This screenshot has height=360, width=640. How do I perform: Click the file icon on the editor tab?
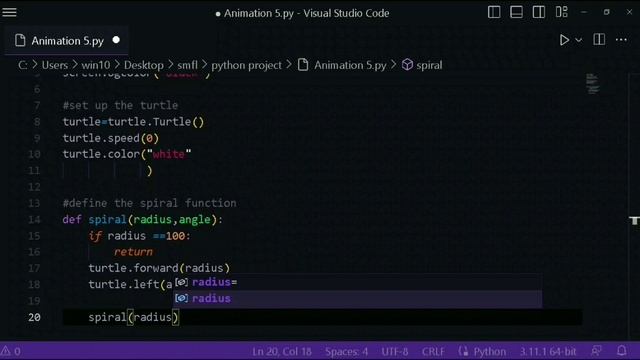click(x=20, y=40)
